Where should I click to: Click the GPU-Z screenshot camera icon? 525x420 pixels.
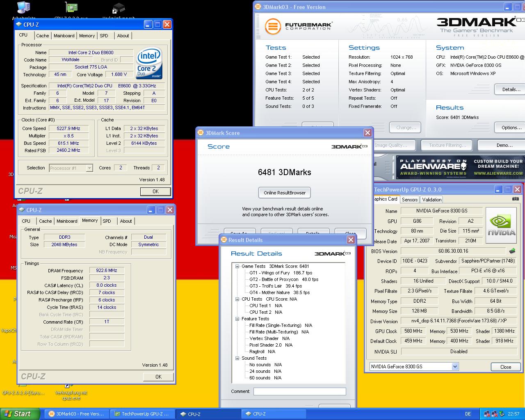click(x=515, y=199)
